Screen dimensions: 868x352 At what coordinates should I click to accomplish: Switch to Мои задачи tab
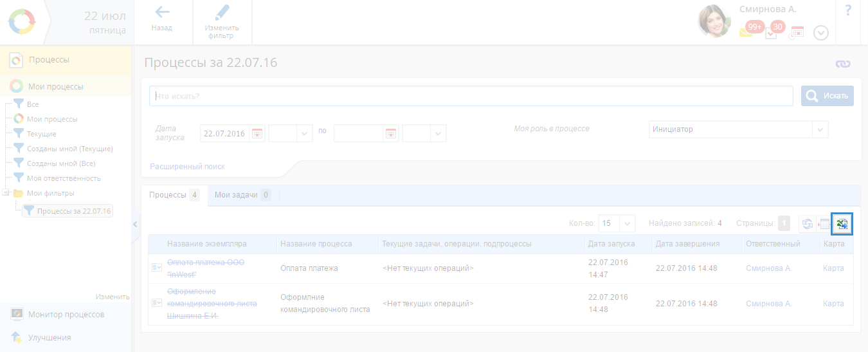(x=242, y=195)
